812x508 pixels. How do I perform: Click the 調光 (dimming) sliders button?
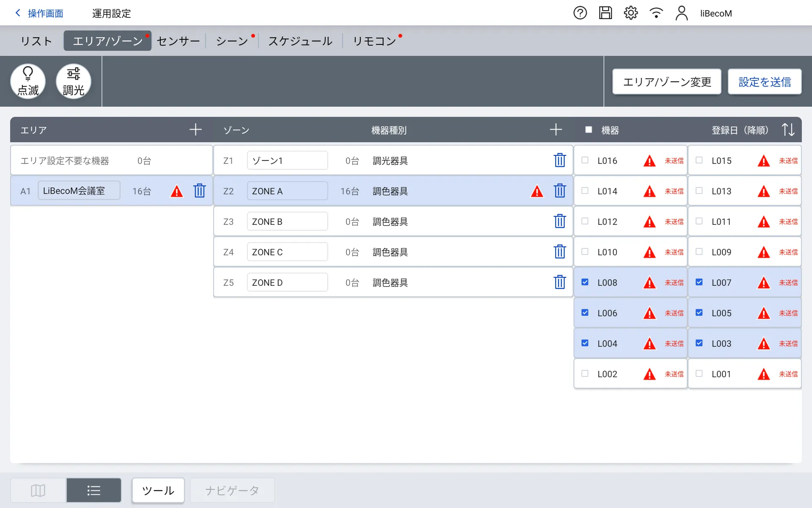point(74,81)
